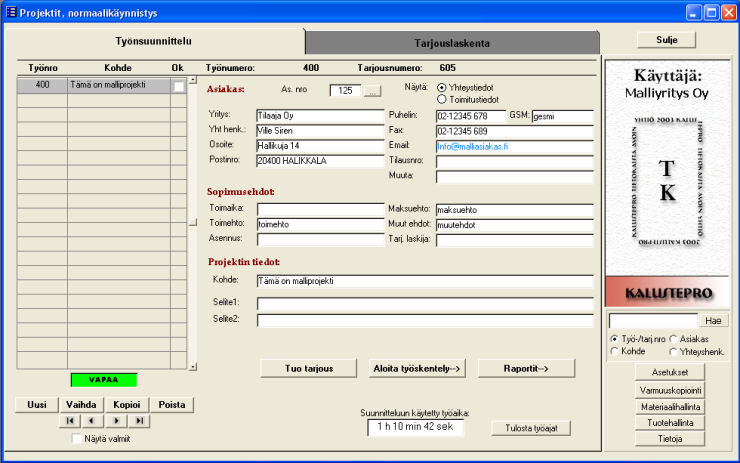Screen dimensions: 740x463
Task: Click the Selite2 field
Action: (425, 320)
